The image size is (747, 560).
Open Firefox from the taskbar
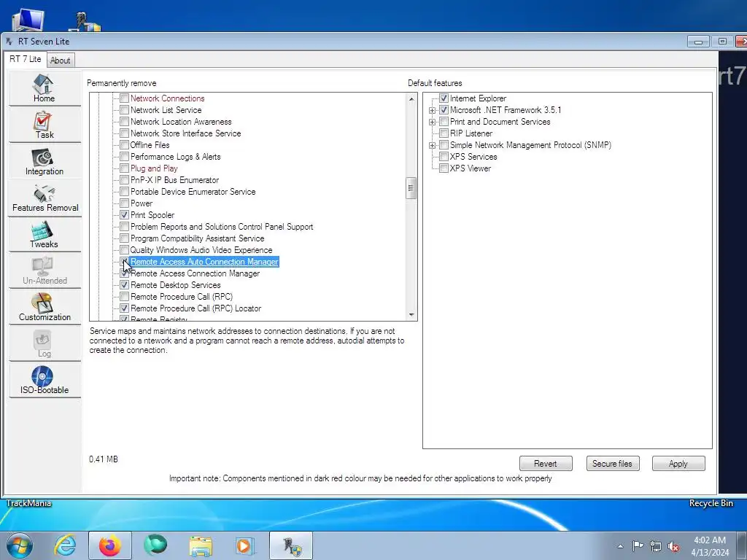(x=110, y=545)
